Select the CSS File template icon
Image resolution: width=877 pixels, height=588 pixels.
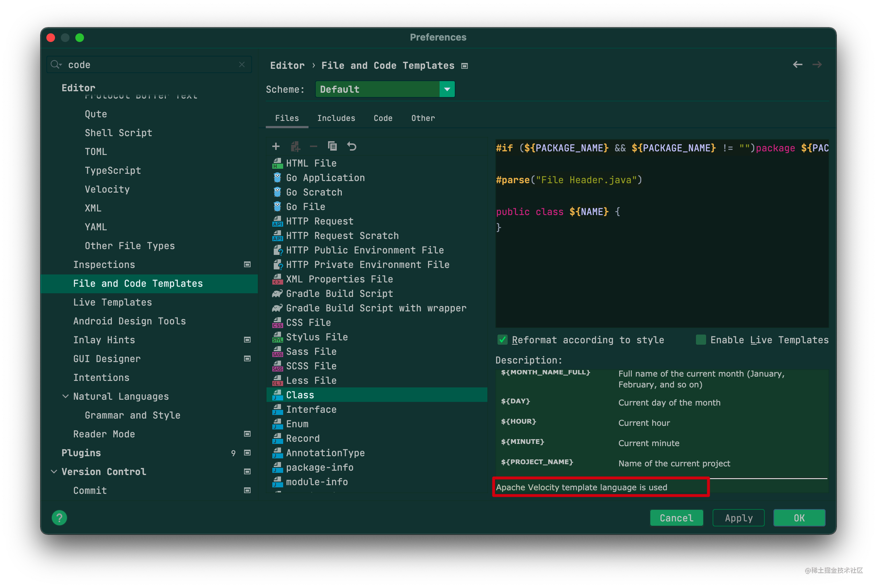click(x=277, y=323)
